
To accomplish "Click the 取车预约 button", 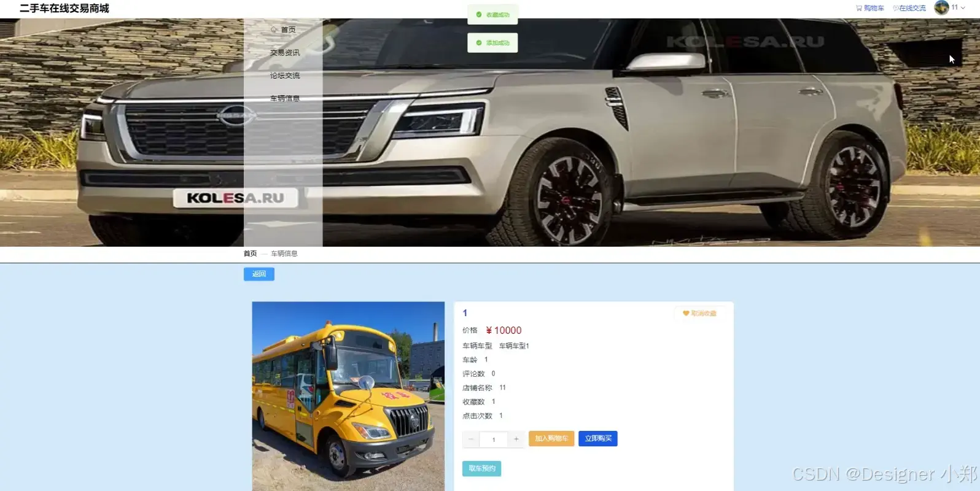I will (482, 469).
